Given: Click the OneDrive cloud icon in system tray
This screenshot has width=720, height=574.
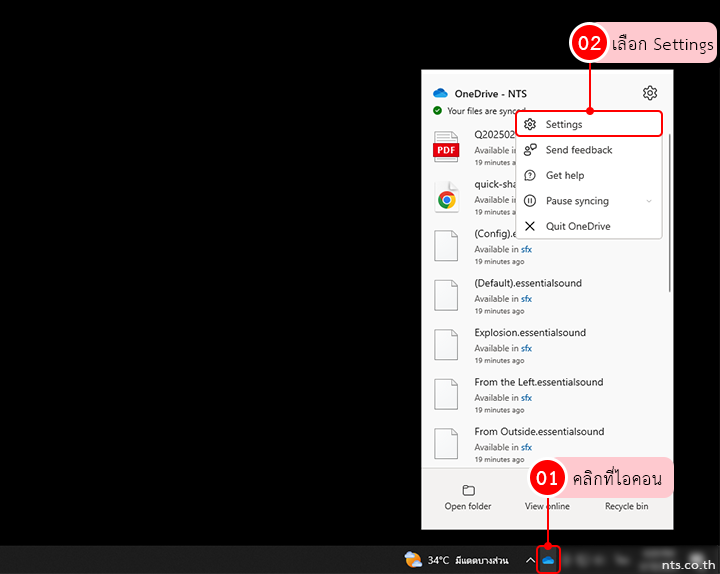Looking at the screenshot, I should pyautogui.click(x=548, y=560).
